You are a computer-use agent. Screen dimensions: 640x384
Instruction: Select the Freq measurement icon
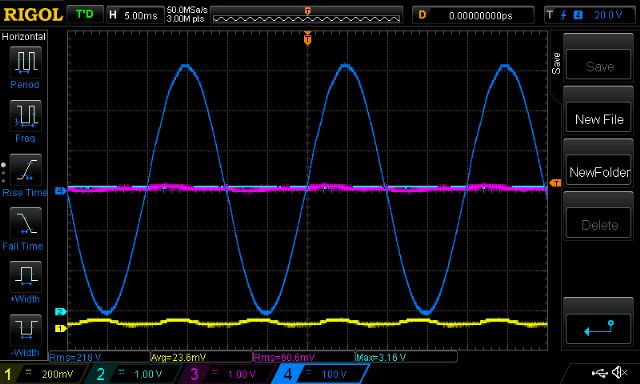25,115
